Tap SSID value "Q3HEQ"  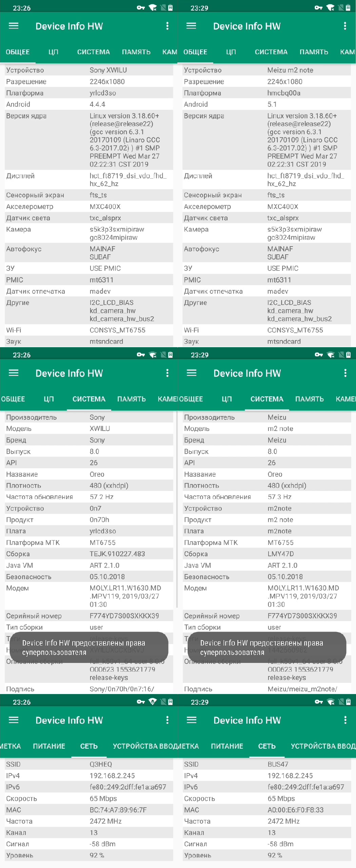click(101, 764)
